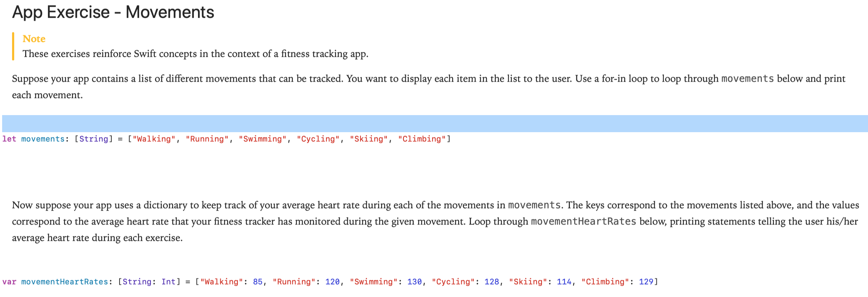Click the "App Exercise - Movements" heading

pyautogui.click(x=113, y=12)
